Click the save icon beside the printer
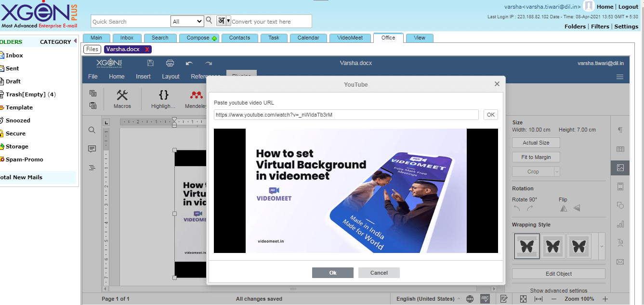 [x=150, y=63]
